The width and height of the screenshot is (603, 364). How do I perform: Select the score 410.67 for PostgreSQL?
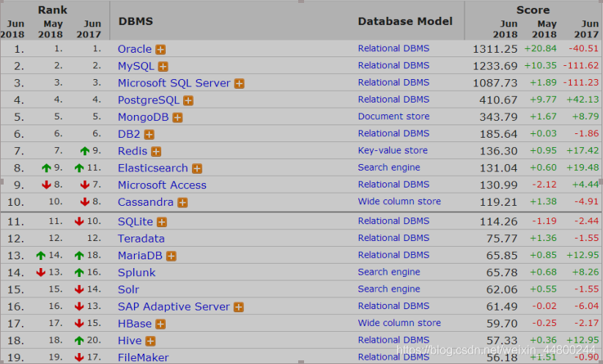click(x=498, y=100)
